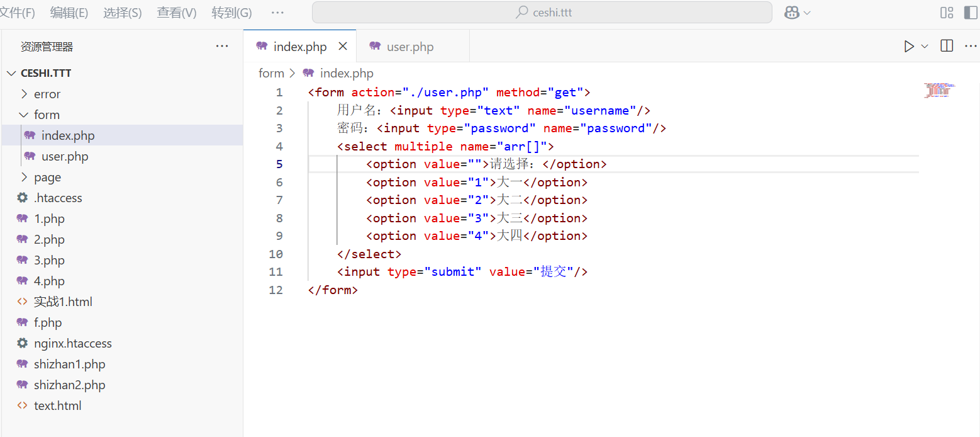
Task: Select index.php in the explorer tree
Action: [x=122, y=135]
